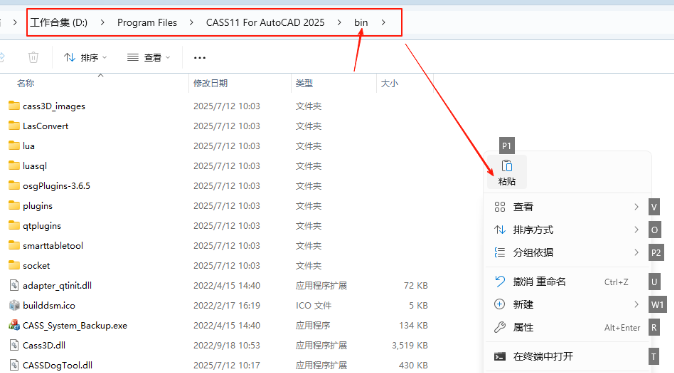Image resolution: width=674 pixels, height=373 pixels.
Task: Click the 2025/7/12 10:17 date cell
Action: [x=227, y=366]
